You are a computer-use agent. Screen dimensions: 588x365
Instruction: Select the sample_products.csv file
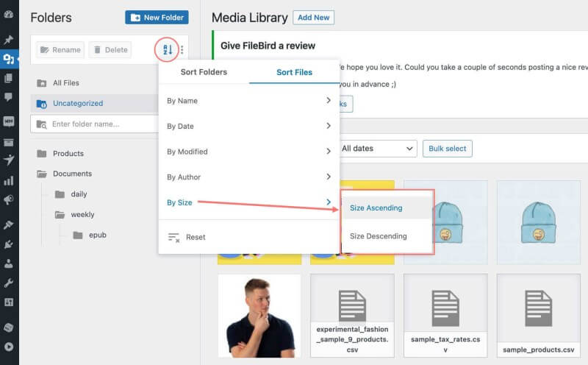[x=539, y=316]
